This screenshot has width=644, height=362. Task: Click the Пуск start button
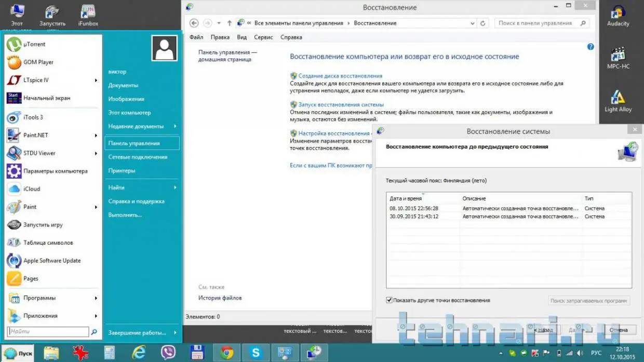point(18,353)
